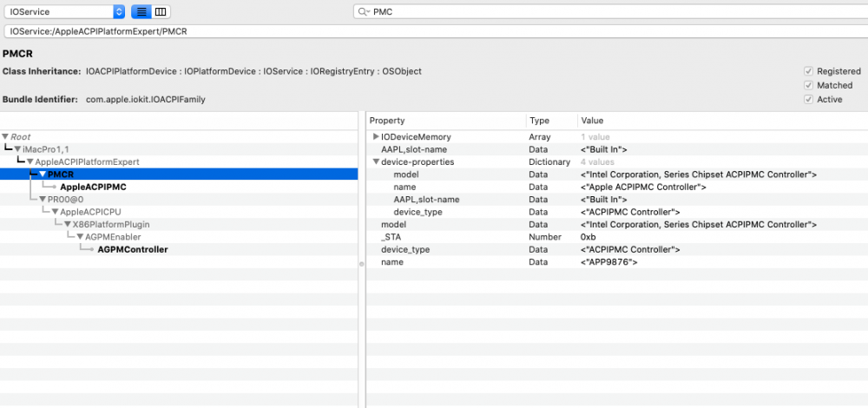The image size is (868, 408).
Task: Click the "Apple ACPIPMC Controller" value
Action: click(643, 188)
